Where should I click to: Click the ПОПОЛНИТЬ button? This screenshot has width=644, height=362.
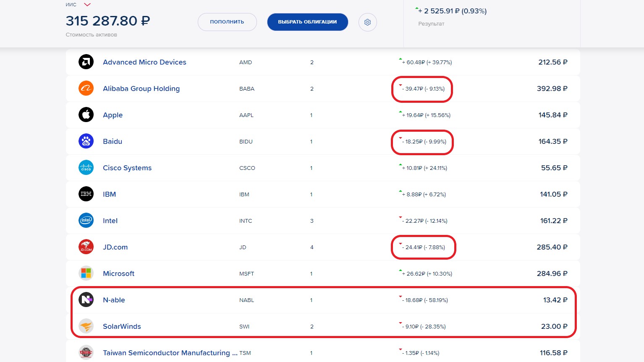tap(227, 22)
